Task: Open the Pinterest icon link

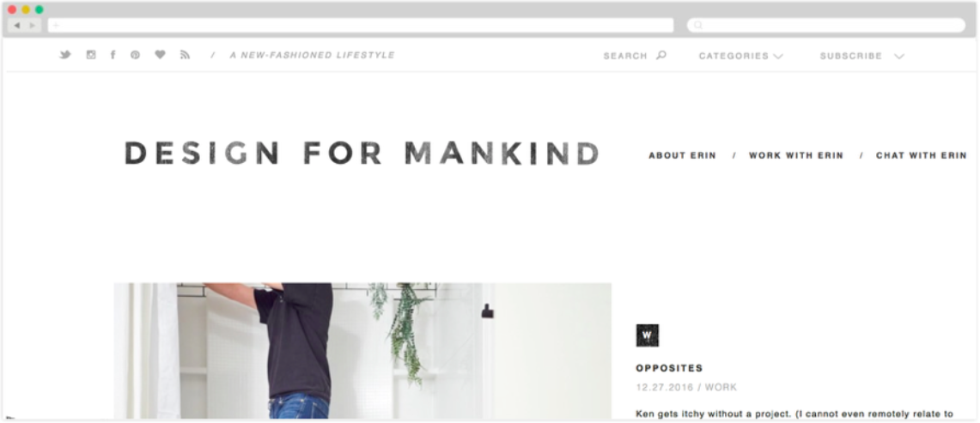Action: [135, 55]
